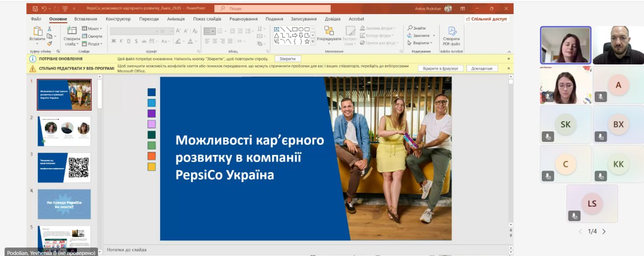Apply text highlight color
The height and width of the screenshot is (256, 644).
pyautogui.click(x=178, y=41)
